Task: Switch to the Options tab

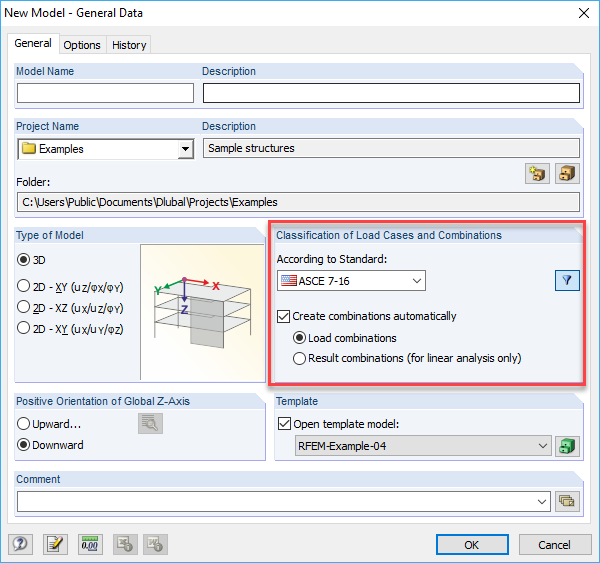Action: pyautogui.click(x=82, y=45)
